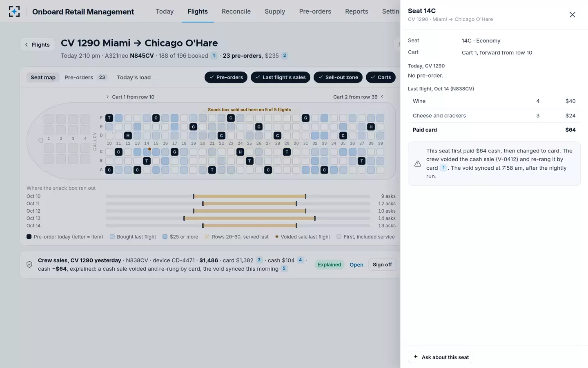Click the Oct 10 sell-out range bar
588x368 pixels.
coord(249,196)
